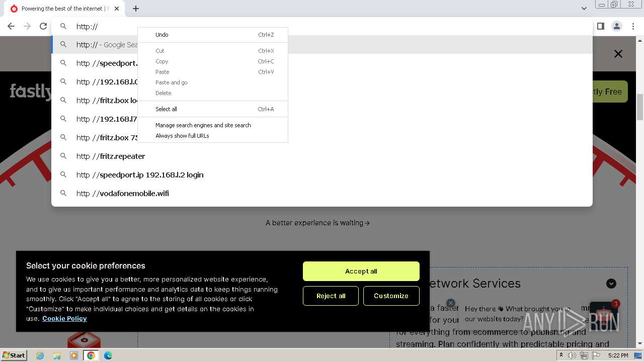The image size is (644, 362).
Task: Launch Microsoft Edge from taskbar
Action: (108, 355)
